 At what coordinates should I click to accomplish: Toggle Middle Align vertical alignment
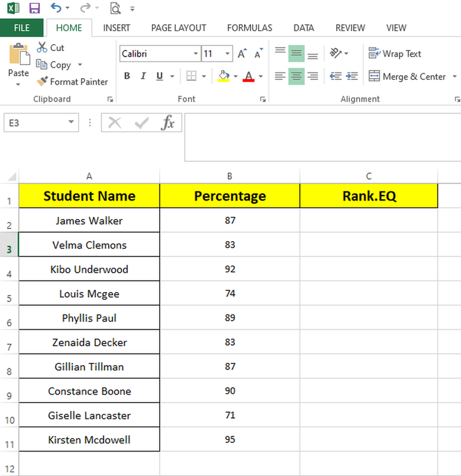point(296,54)
